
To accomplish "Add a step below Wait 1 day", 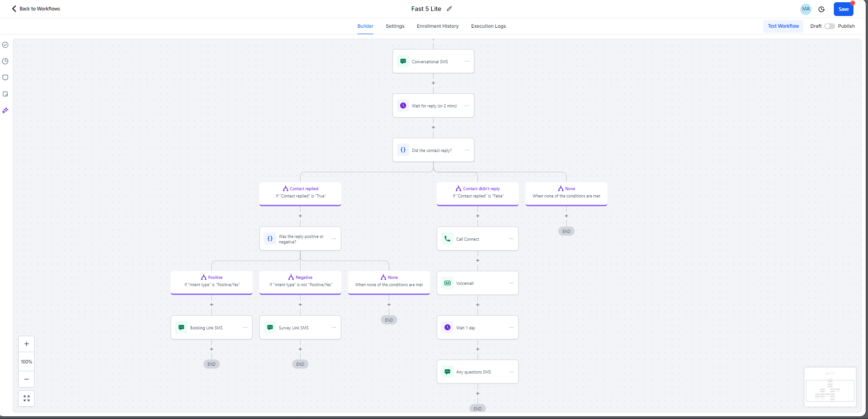I will [478, 349].
